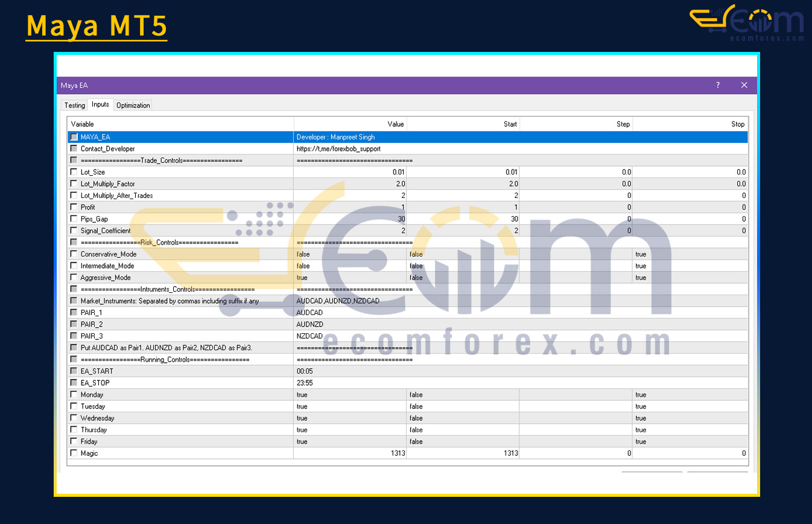Image resolution: width=812 pixels, height=524 pixels.
Task: Click the Magic Start value 1313
Action: (x=463, y=453)
